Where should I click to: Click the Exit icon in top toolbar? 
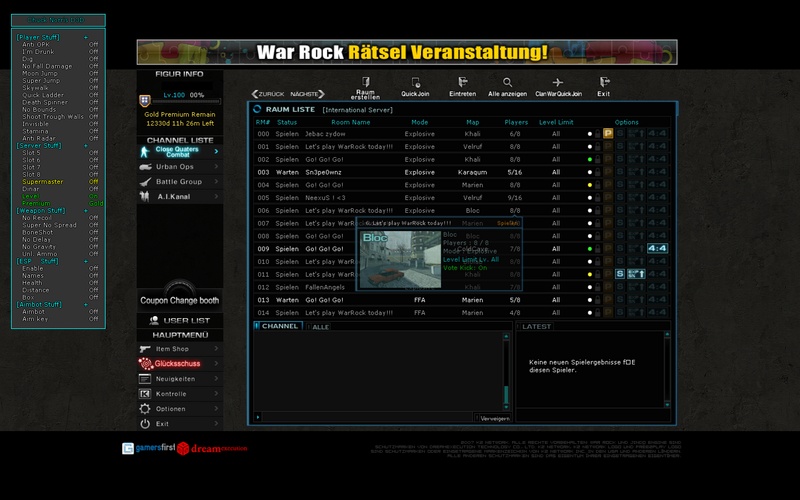(604, 82)
